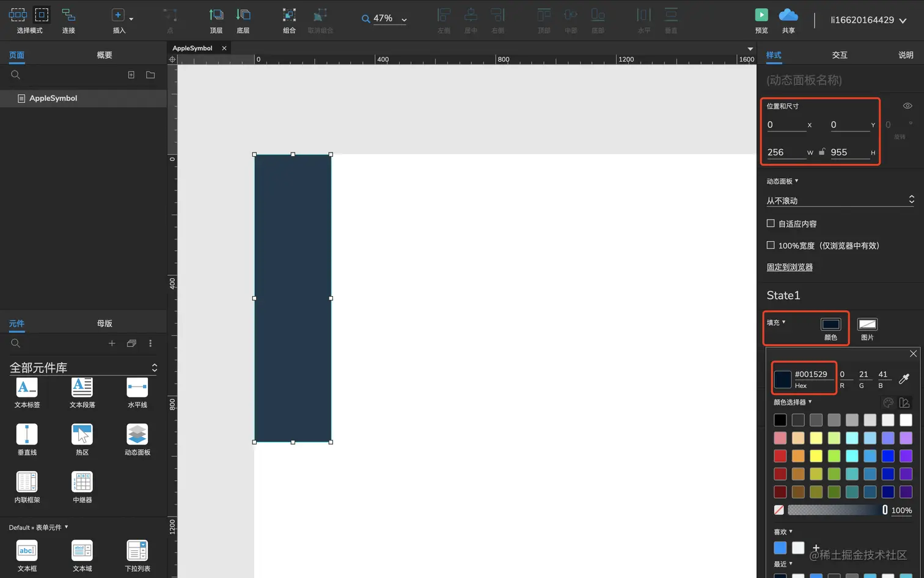The height and width of the screenshot is (578, 924).
Task: Enable the 自适应内容 checkbox
Action: [771, 223]
